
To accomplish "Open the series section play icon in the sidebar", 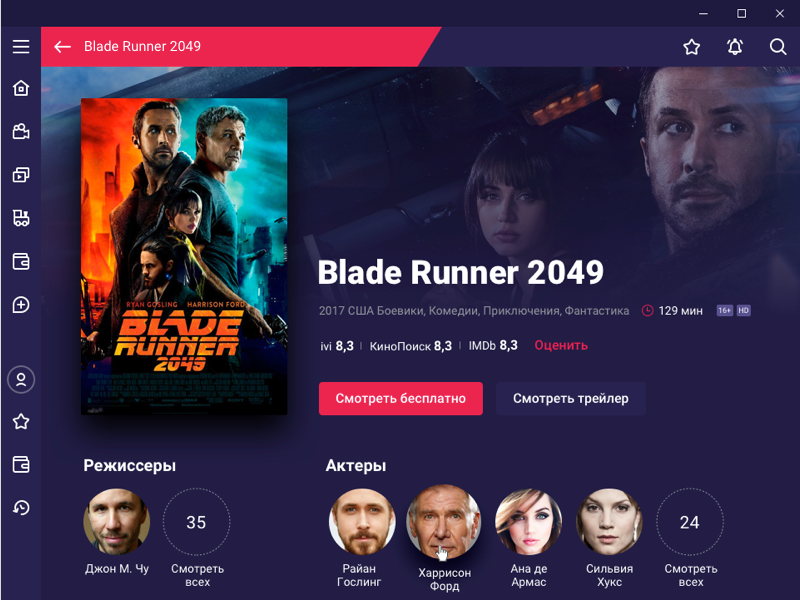I will pos(21,175).
